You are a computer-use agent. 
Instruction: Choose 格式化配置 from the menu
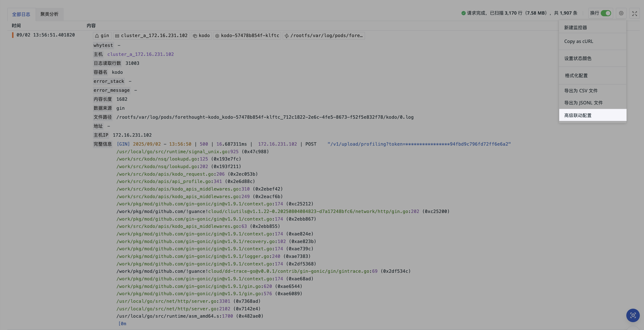point(576,75)
